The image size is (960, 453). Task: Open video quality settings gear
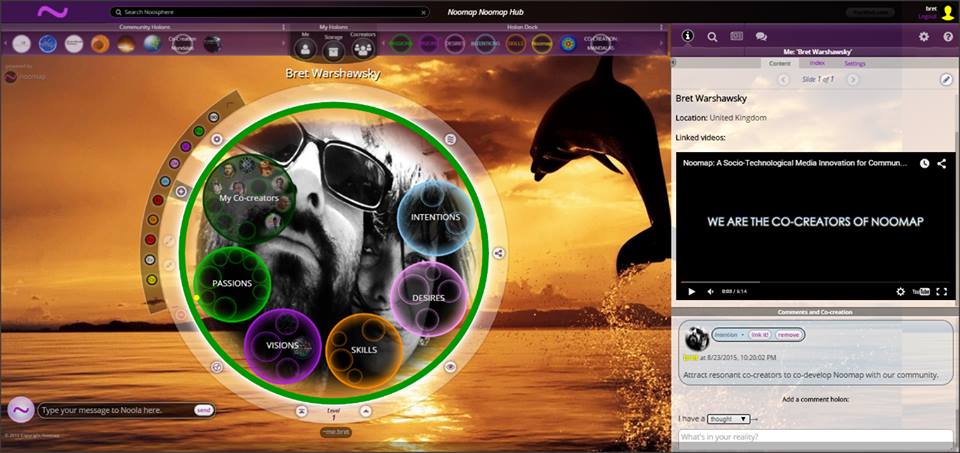901,292
